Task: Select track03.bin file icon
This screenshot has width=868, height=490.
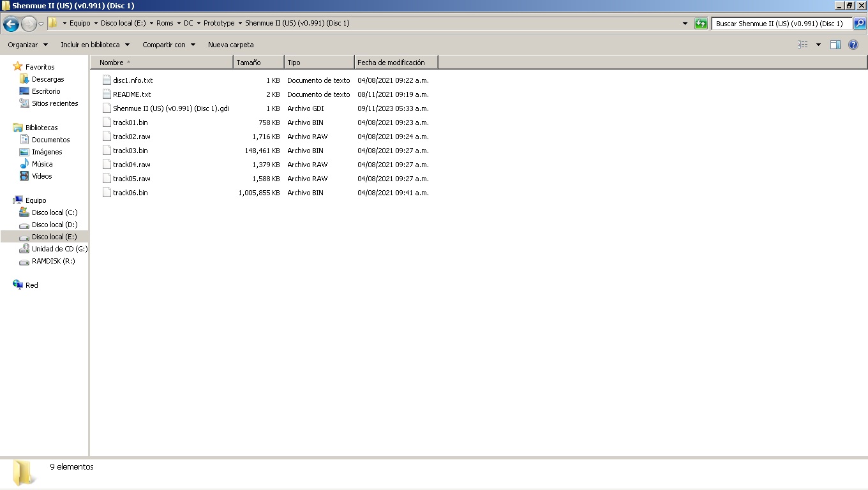Action: 107,151
